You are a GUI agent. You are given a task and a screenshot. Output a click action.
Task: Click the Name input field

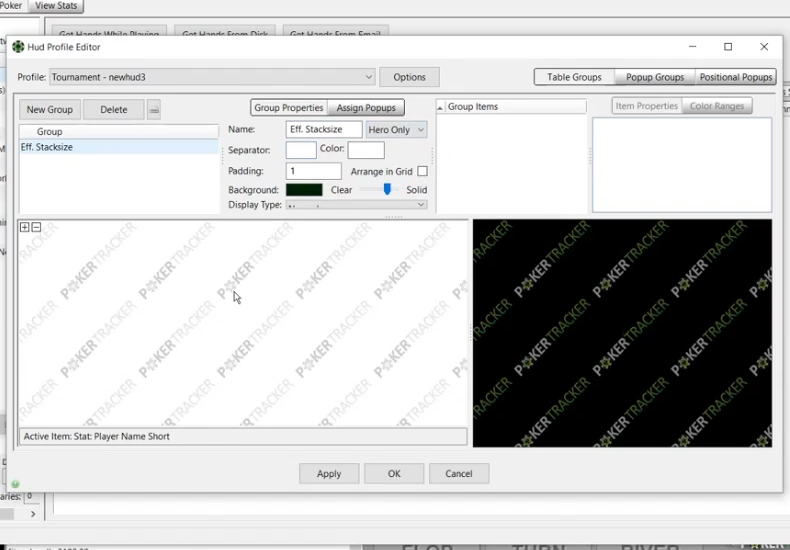(x=323, y=129)
